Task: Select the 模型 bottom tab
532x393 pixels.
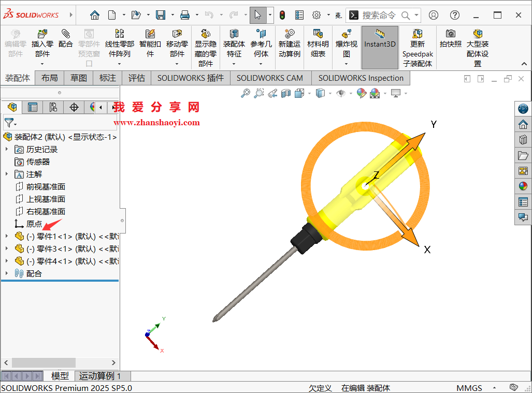Action: click(x=60, y=376)
